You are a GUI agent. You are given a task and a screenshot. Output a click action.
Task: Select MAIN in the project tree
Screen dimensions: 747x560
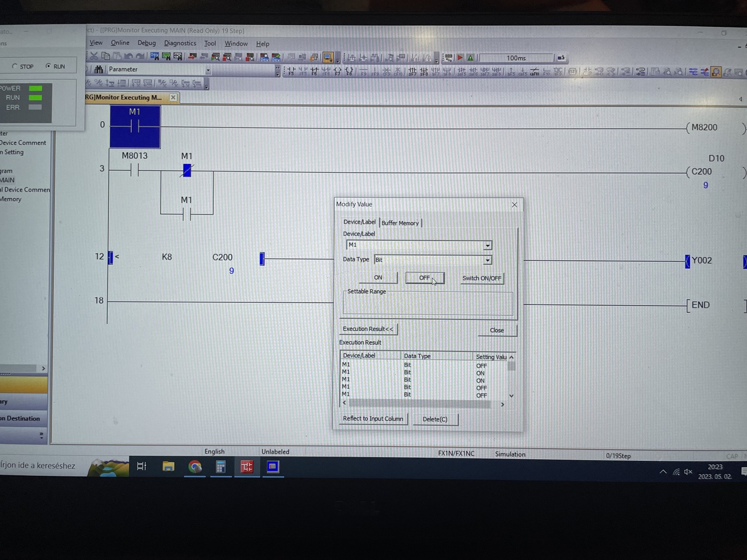pos(7,180)
